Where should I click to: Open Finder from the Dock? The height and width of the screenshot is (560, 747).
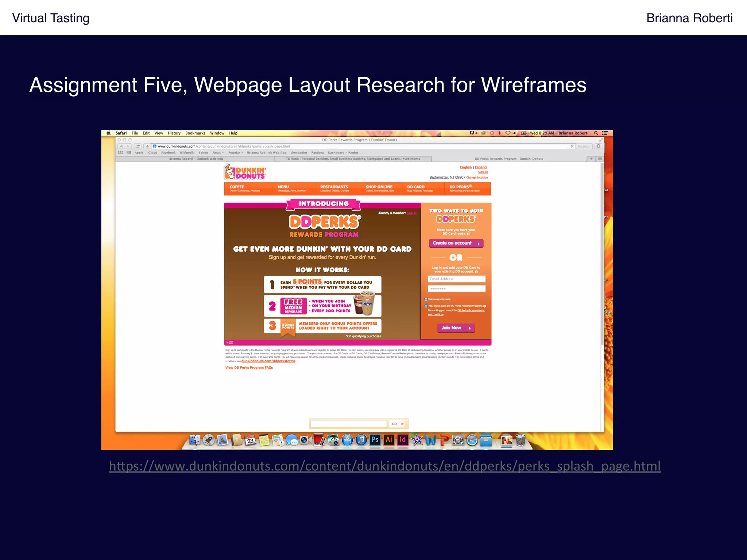pos(194,440)
